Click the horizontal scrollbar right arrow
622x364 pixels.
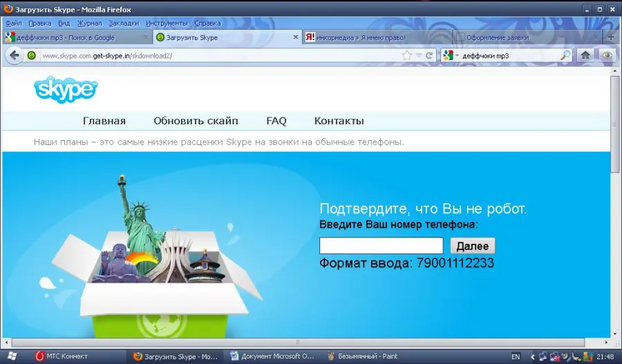click(x=606, y=342)
